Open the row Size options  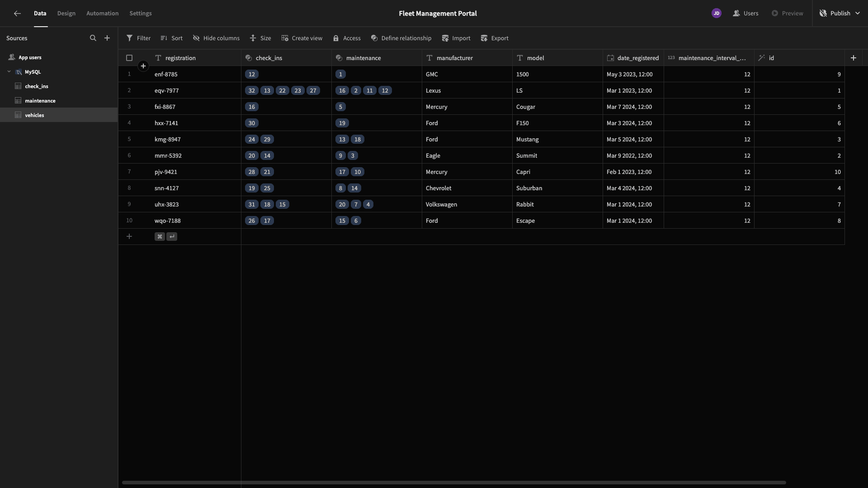point(260,38)
